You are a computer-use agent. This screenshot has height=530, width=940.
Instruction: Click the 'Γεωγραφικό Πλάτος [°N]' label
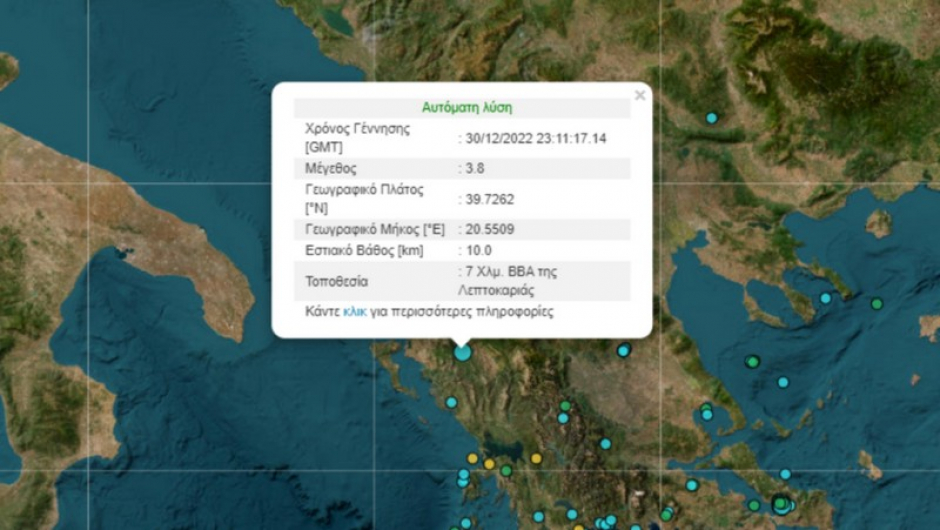364,199
